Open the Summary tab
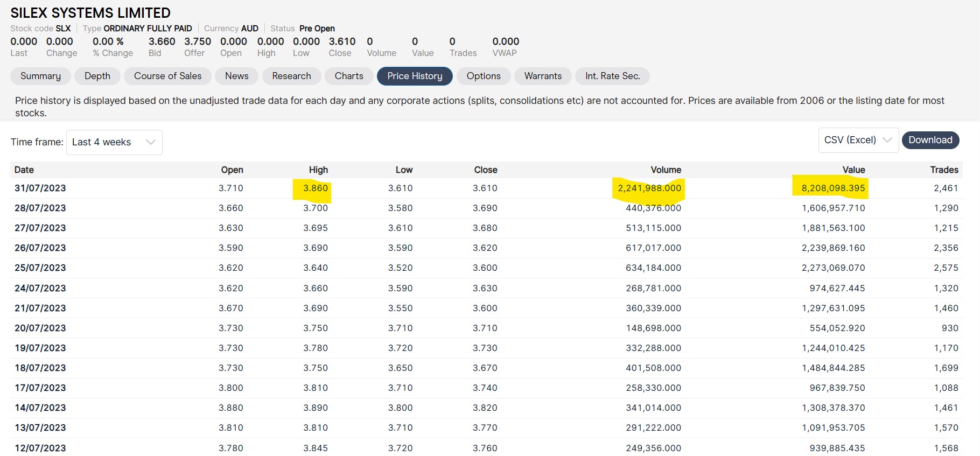Screen dimensions: 980x456 point(40,76)
